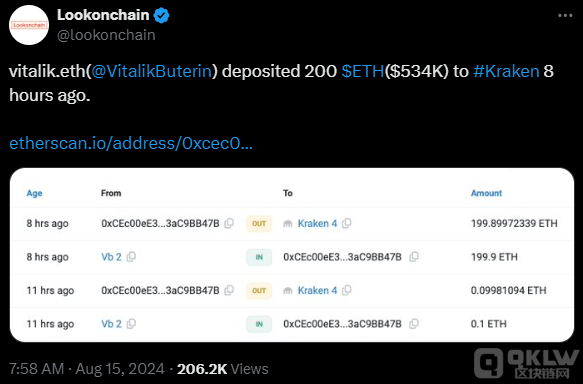Viewport: 583px width, 384px height.
Task: Copy To address in second row
Action: [x=414, y=256]
